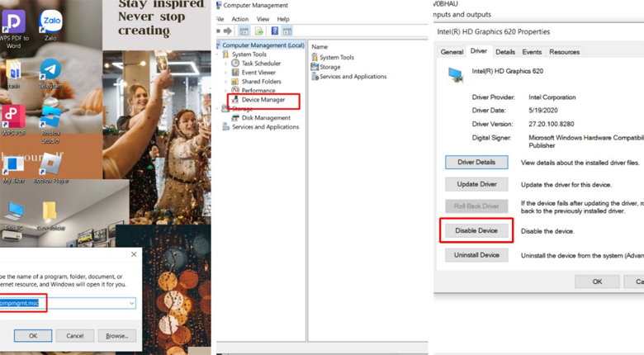The width and height of the screenshot is (644, 355).
Task: Click the driver version value 27.20.100.8280
Action: [552, 124]
